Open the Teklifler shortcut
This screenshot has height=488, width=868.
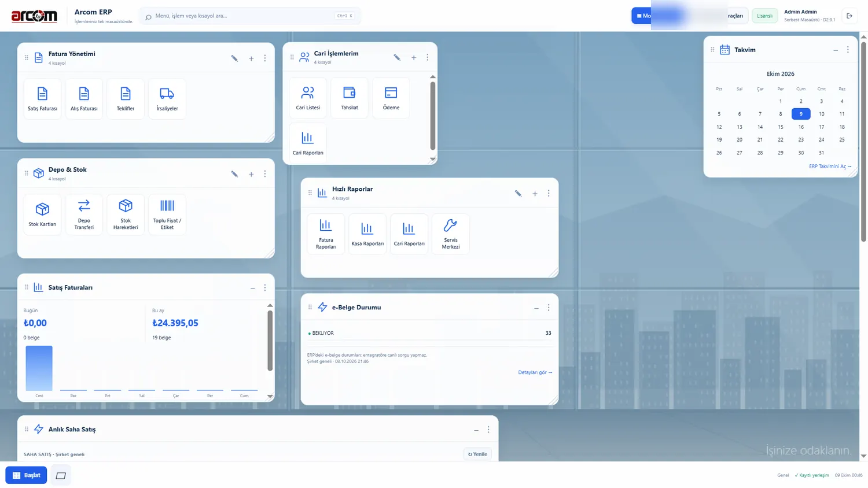(126, 99)
